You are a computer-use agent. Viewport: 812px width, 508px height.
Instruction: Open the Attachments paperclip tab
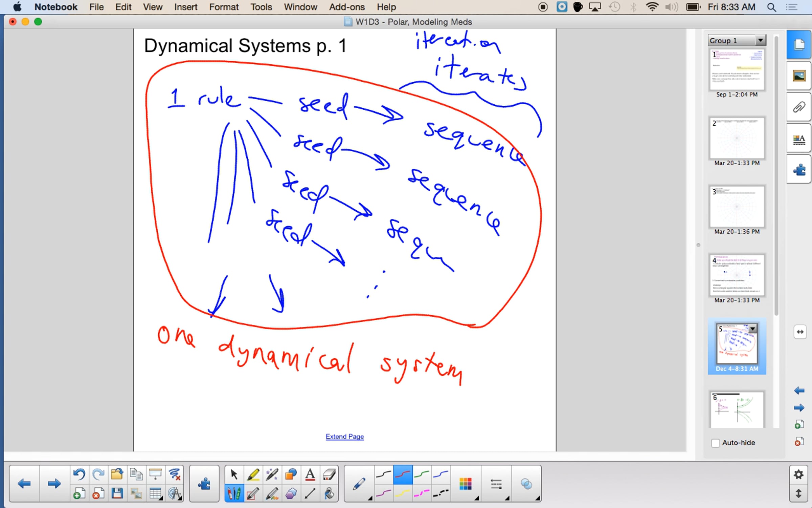coord(799,107)
